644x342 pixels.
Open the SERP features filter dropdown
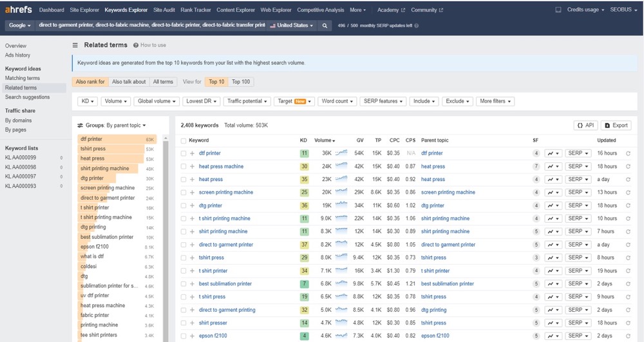coord(383,101)
